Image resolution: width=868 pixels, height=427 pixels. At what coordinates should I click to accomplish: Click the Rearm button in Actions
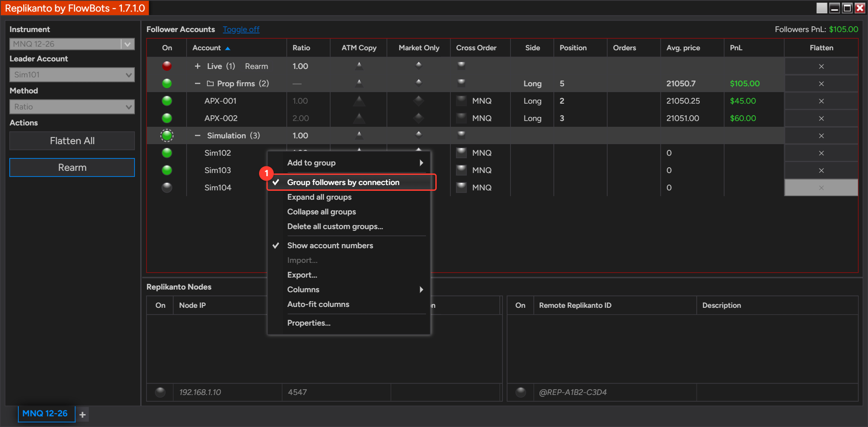pos(72,168)
